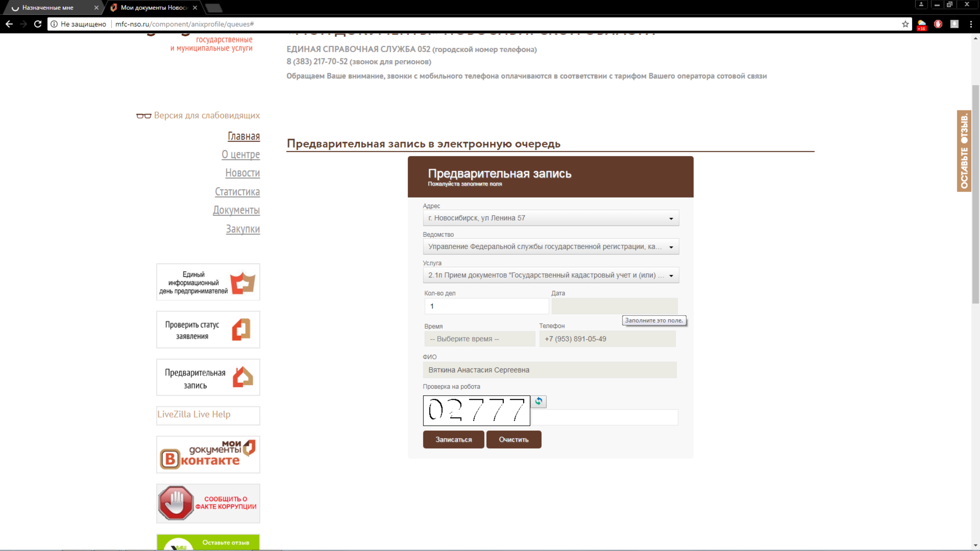Image resolution: width=980 pixels, height=551 pixels.
Task: Close the 'Назначенные мне' tab
Action: pos(96,8)
